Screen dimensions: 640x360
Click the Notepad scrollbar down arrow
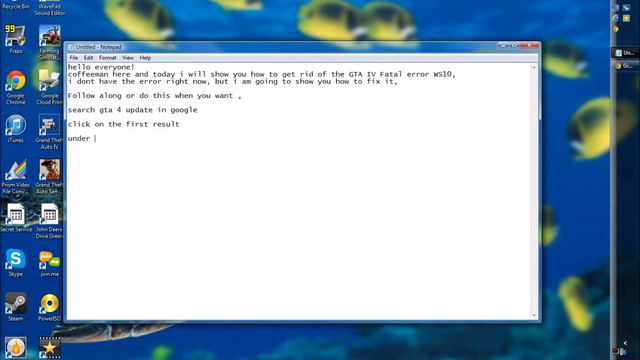[534, 316]
